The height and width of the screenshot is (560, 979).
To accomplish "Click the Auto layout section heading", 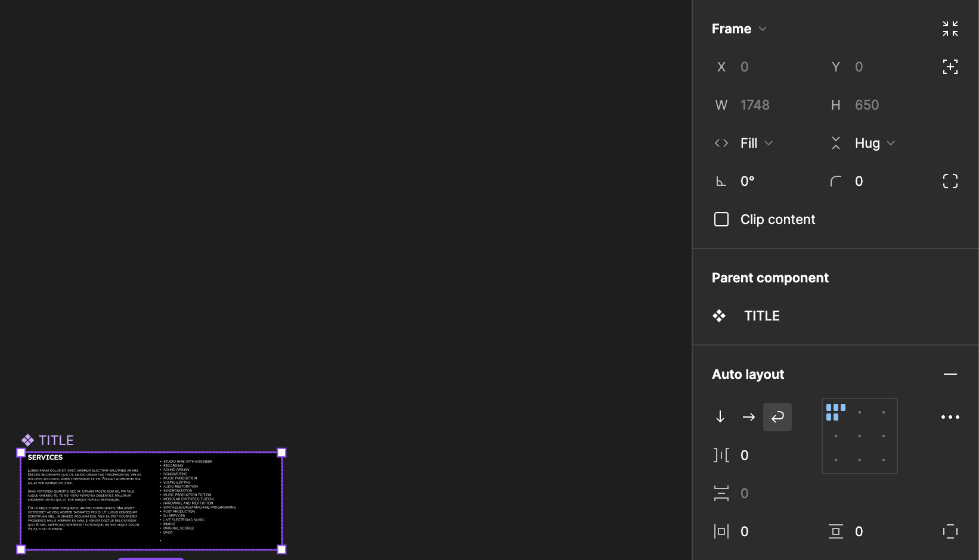I will (748, 374).
